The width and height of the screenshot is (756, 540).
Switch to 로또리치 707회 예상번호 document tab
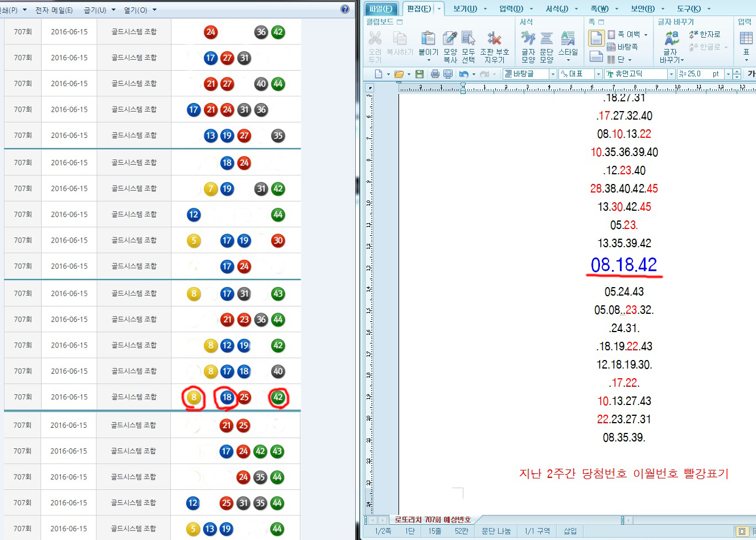click(x=433, y=519)
